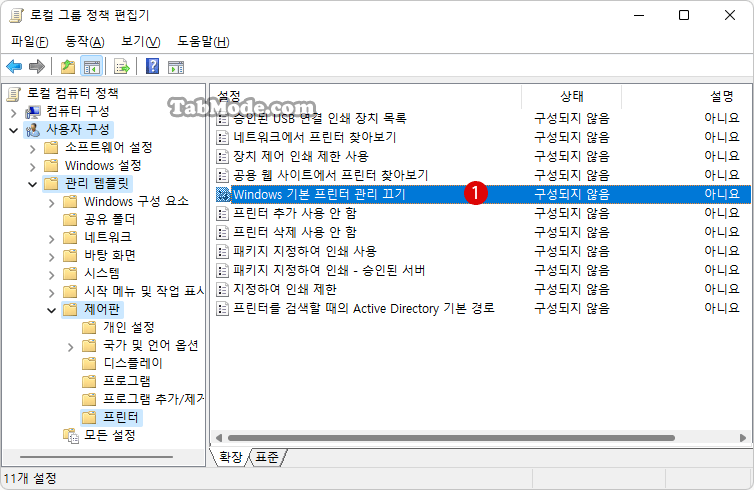Expand the Windows 설정 node arrow

coord(32,167)
